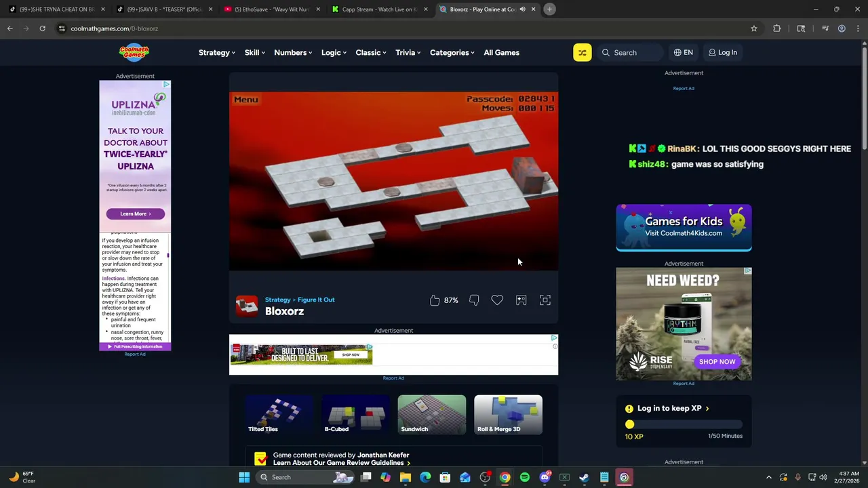Click the Bloxorz game thumbnail icon
Viewport: 868px width, 488px height.
point(247,306)
